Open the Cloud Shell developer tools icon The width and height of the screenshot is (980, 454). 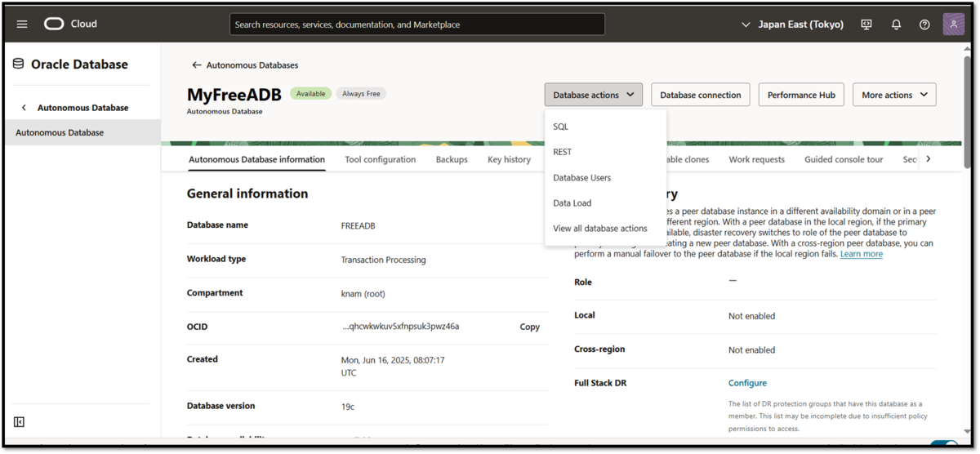[x=866, y=24]
